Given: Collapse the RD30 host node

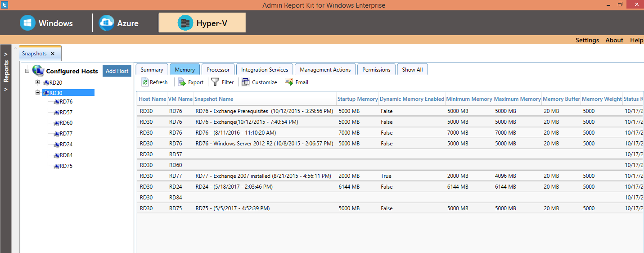Looking at the screenshot, I should (38, 93).
